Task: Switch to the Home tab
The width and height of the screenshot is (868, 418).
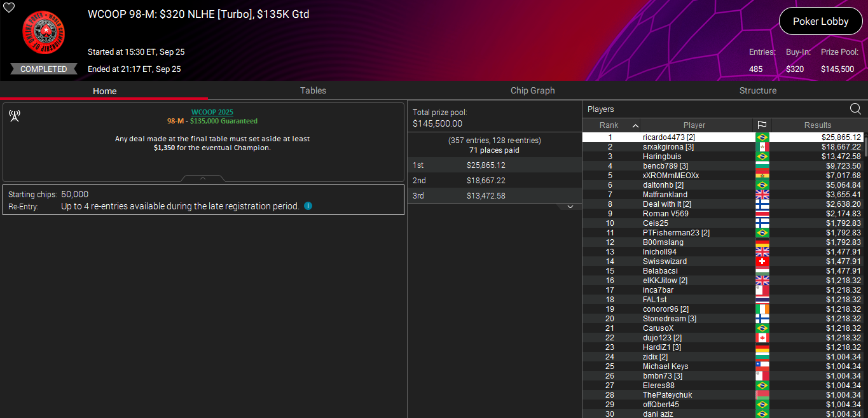Action: point(104,90)
